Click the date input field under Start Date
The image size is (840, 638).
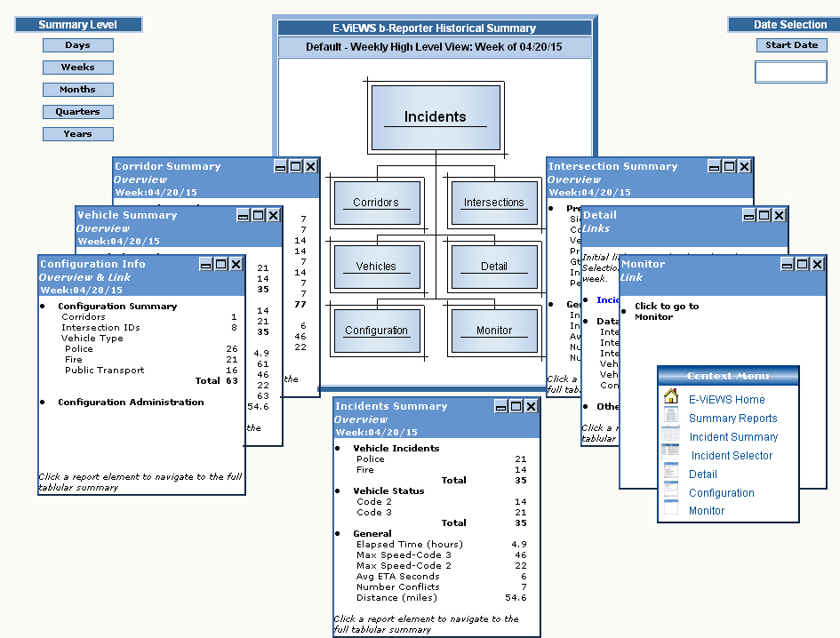click(x=790, y=72)
